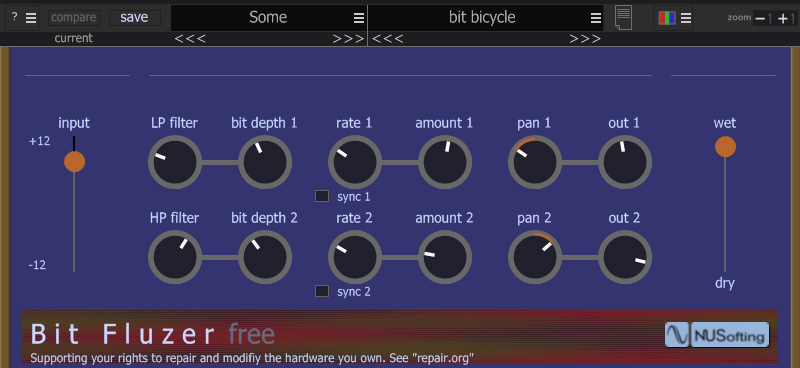Click the +12 input scale label

coord(40,141)
